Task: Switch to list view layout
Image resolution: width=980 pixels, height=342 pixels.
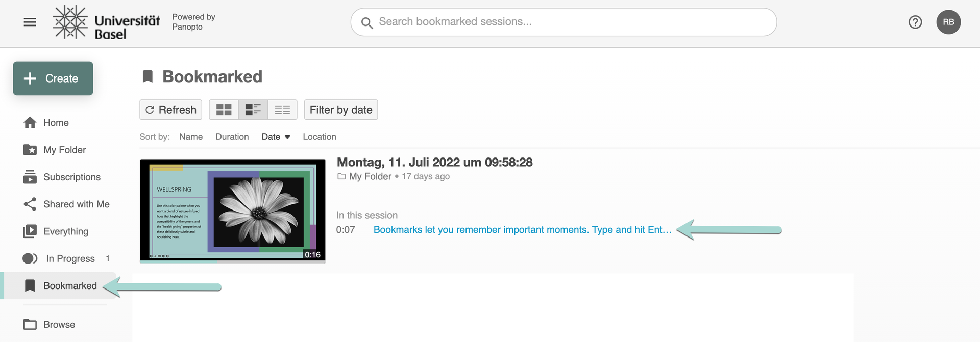Action: pyautogui.click(x=282, y=110)
